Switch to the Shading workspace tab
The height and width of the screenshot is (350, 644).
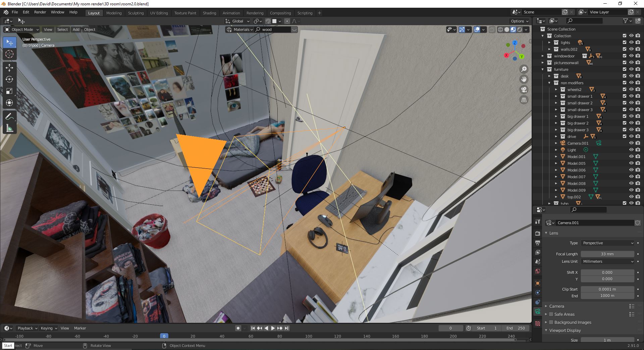pos(209,13)
